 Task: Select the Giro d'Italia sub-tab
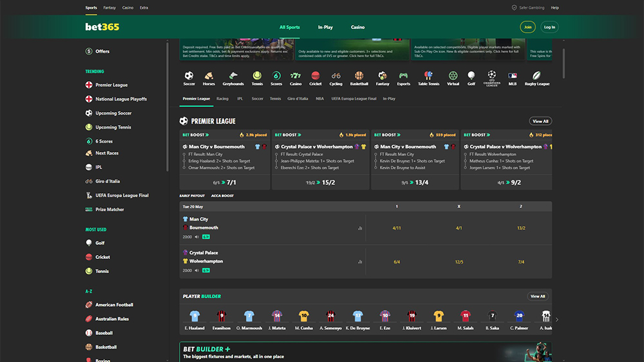point(298,99)
